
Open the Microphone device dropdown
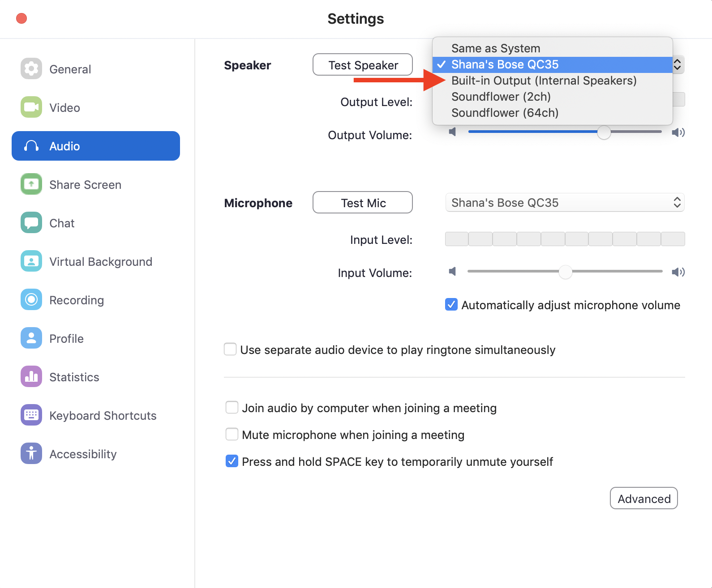565,202
